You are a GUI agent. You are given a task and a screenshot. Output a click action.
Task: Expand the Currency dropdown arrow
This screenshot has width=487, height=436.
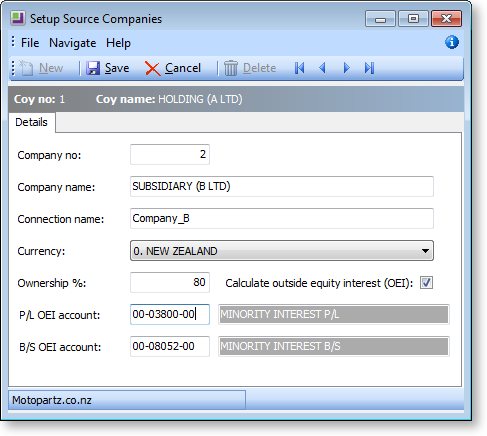tap(425, 251)
